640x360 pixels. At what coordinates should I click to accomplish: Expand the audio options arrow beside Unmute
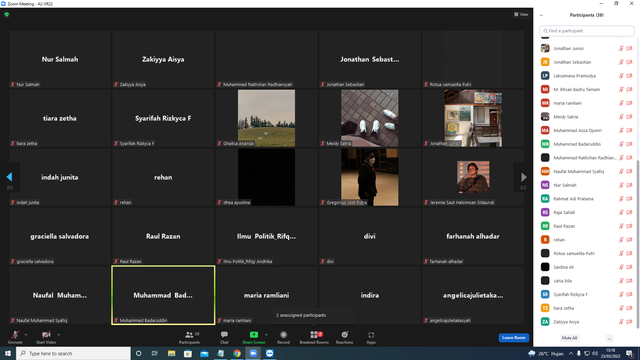click(x=26, y=335)
